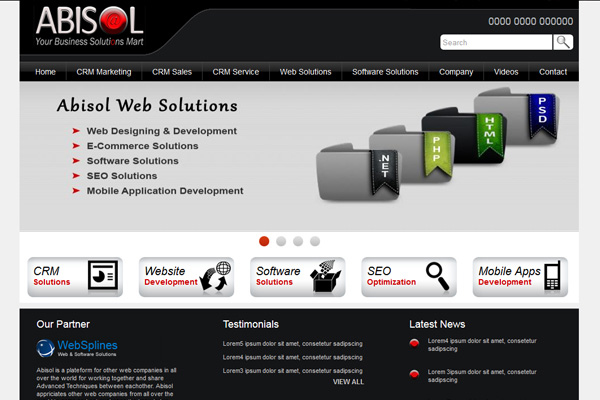The height and width of the screenshot is (400, 600).
Task: Click arrow bullet beside E-Commerce Solutions
Action: point(76,146)
